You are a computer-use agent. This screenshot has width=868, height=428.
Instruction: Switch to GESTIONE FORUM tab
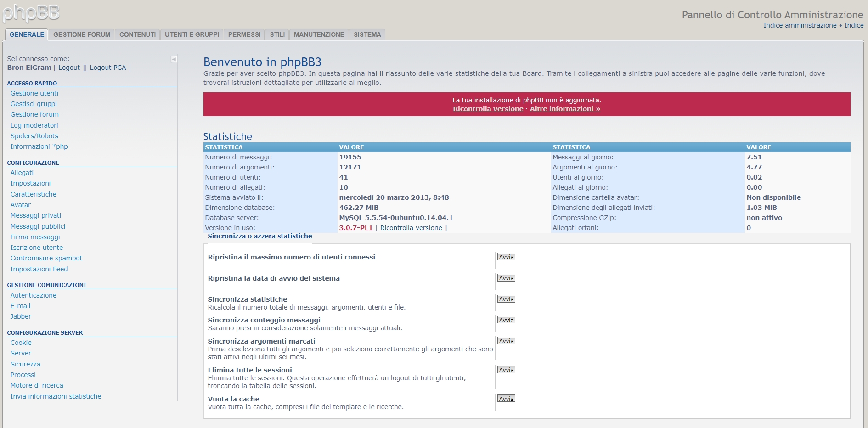click(82, 34)
